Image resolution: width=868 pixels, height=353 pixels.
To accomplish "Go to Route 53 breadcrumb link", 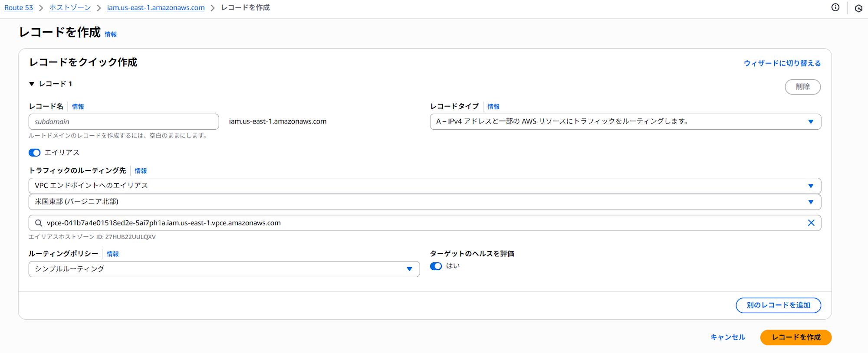I will click(x=19, y=8).
